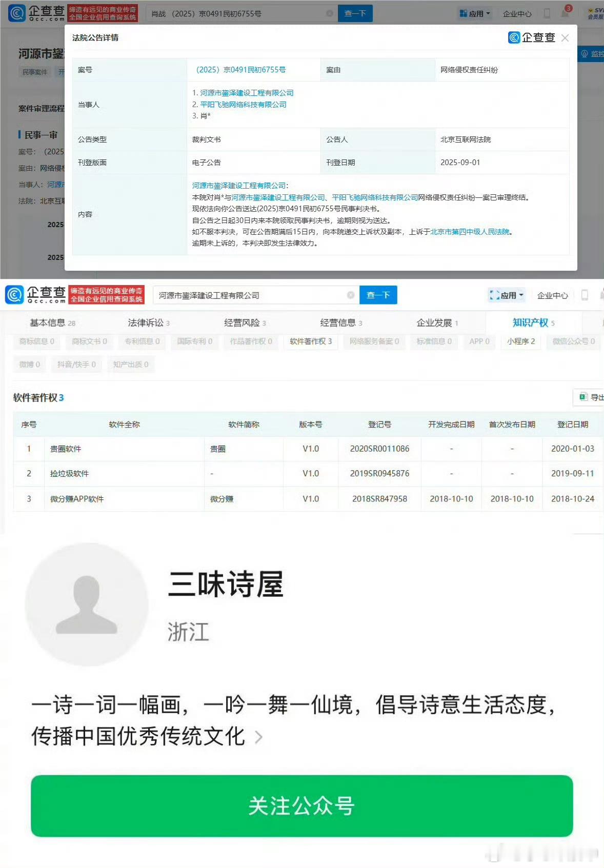Select the 抖音/快手 0 sub-tab
604x868 pixels.
click(x=76, y=365)
